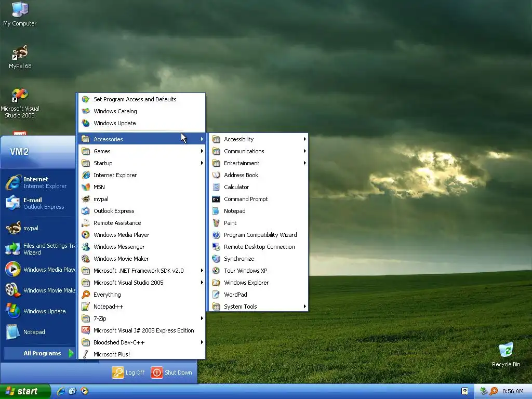
Task: Launch Microsoft Visual J# 2005 Express Edition
Action: 142,330
